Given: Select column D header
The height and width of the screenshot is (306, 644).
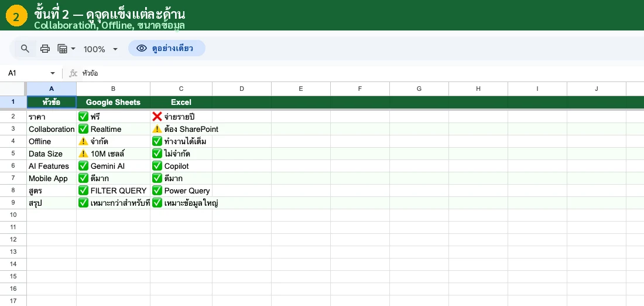Looking at the screenshot, I should point(241,89).
